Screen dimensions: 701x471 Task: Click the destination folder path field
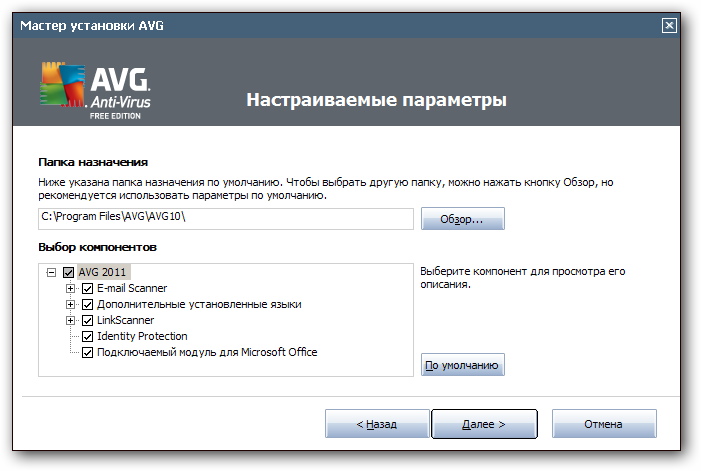(x=226, y=219)
